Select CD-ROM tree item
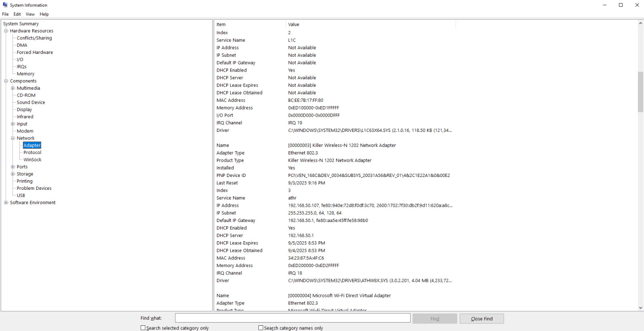The width and height of the screenshot is (644, 331). click(x=26, y=95)
